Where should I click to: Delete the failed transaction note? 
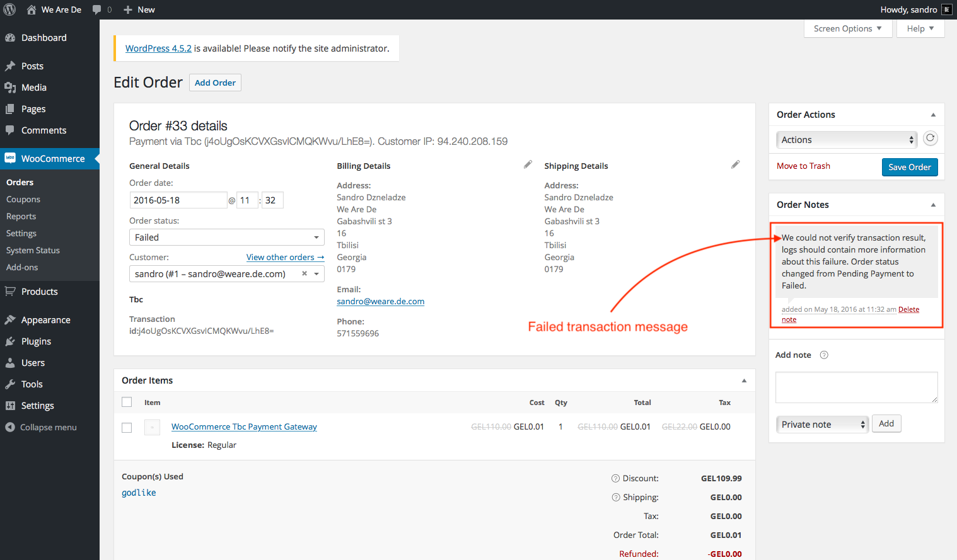pyautogui.click(x=908, y=309)
